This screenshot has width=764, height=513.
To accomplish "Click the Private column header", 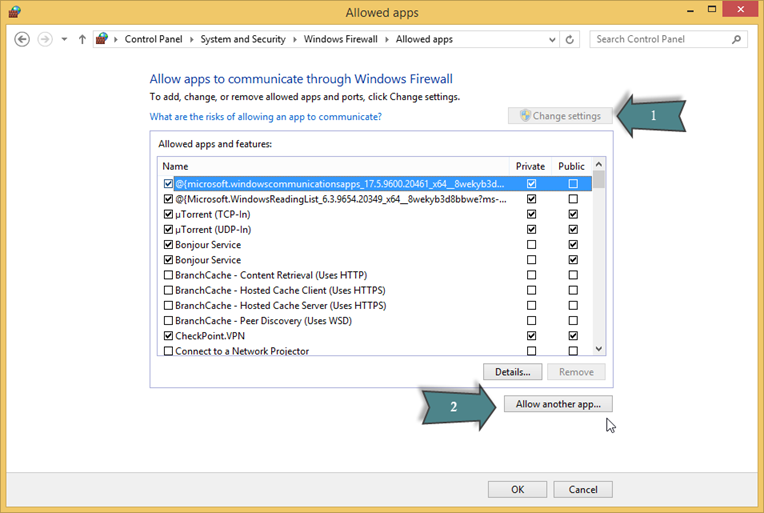I will click(x=530, y=166).
